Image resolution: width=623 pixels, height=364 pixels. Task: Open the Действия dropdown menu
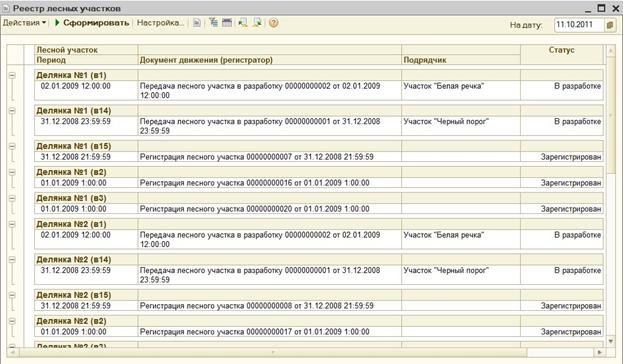click(24, 23)
